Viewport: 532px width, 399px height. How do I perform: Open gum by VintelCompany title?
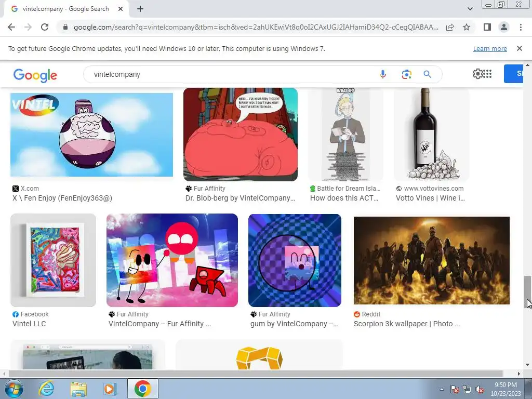click(294, 324)
